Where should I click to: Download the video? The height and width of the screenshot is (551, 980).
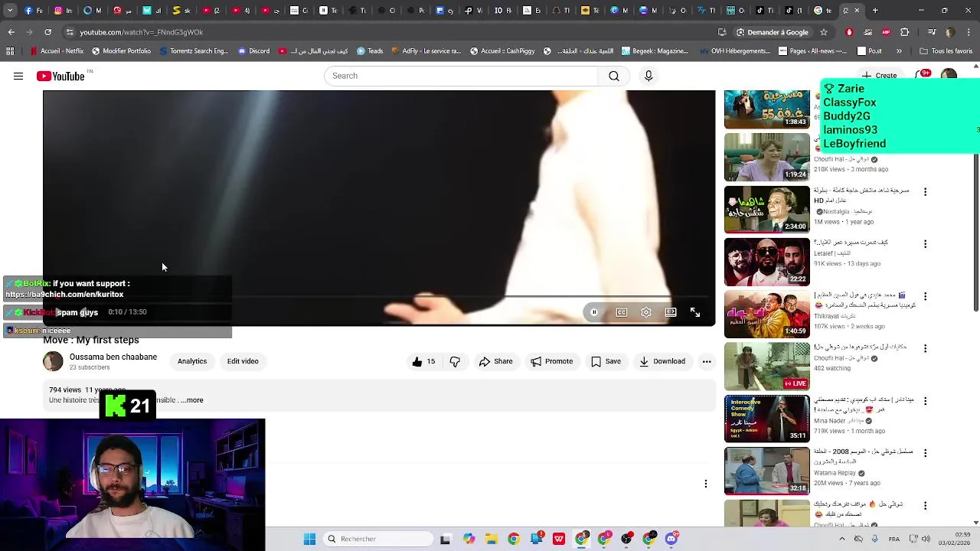(x=662, y=361)
